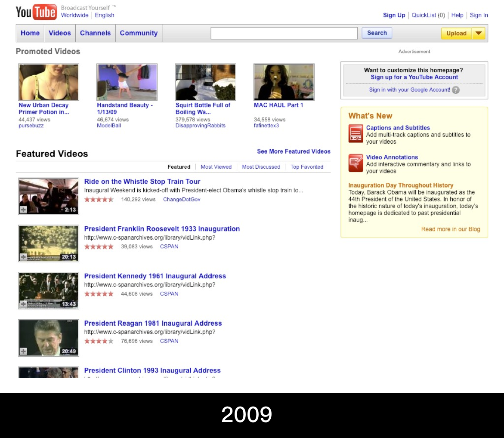
Task: Open the Video Annotations red icon
Action: (356, 163)
